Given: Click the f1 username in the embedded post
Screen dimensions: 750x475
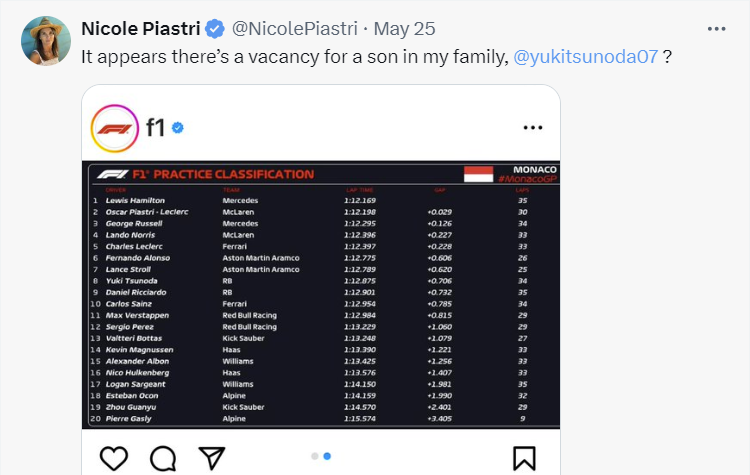Looking at the screenshot, I should (155, 128).
